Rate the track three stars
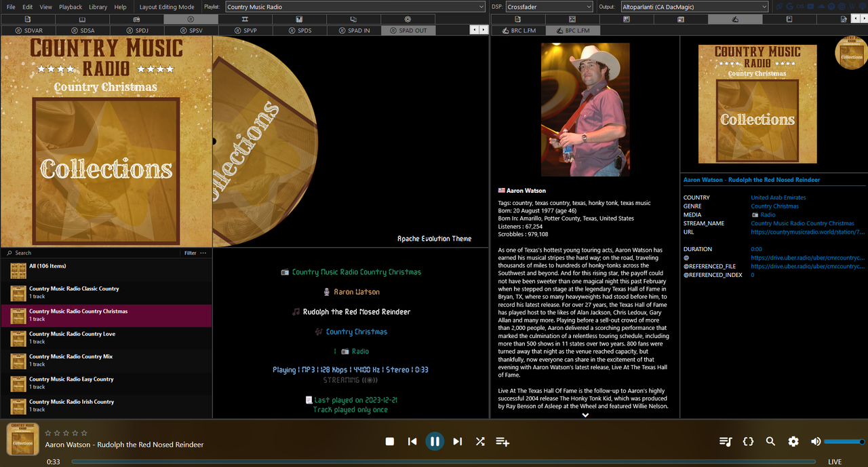 point(66,432)
